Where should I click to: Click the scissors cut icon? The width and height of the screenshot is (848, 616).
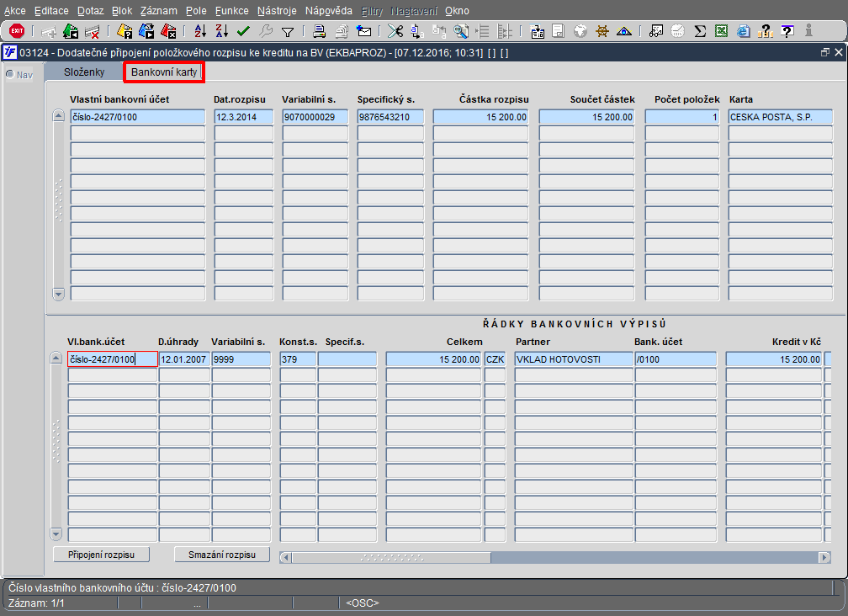coord(395,31)
